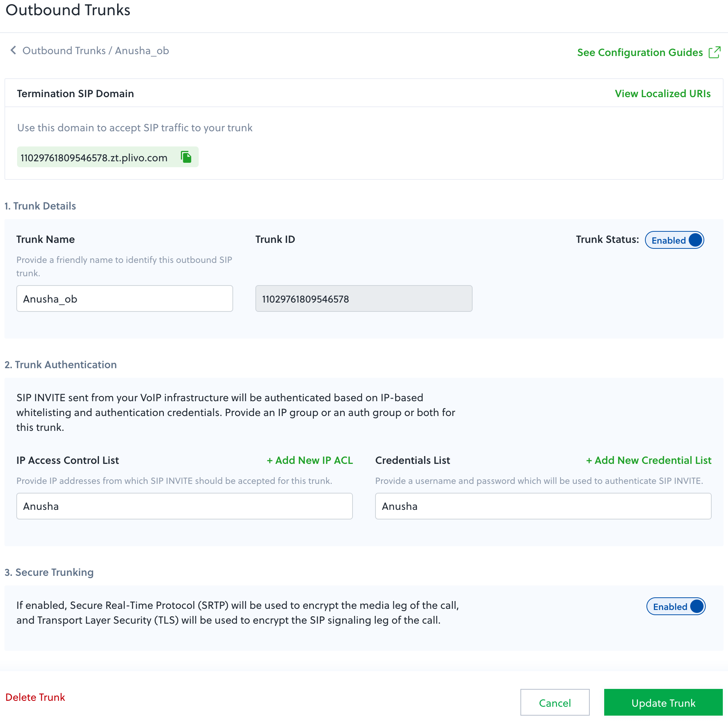
Task: Open See Configuration Guides link
Action: tap(640, 52)
